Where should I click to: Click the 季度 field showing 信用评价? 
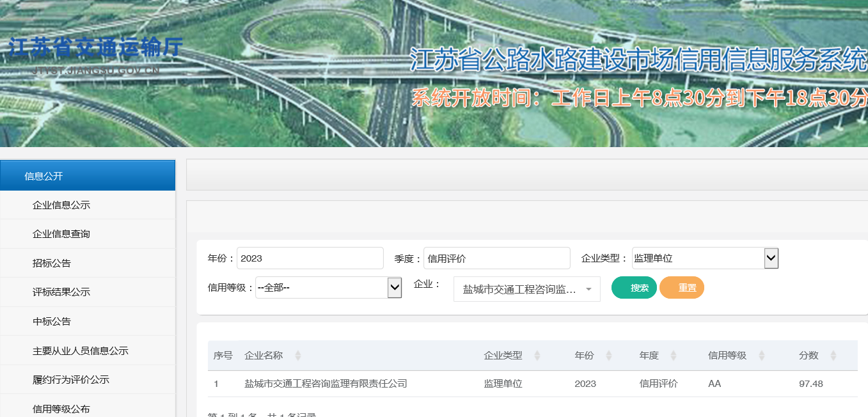(496, 258)
